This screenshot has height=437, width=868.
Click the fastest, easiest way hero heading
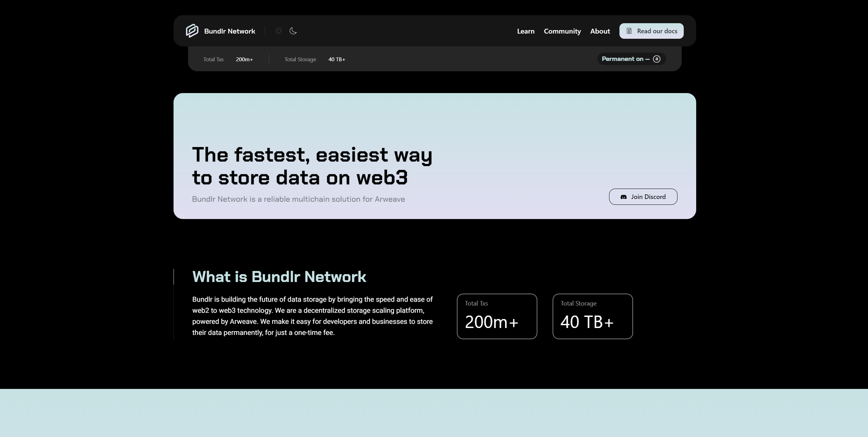312,166
